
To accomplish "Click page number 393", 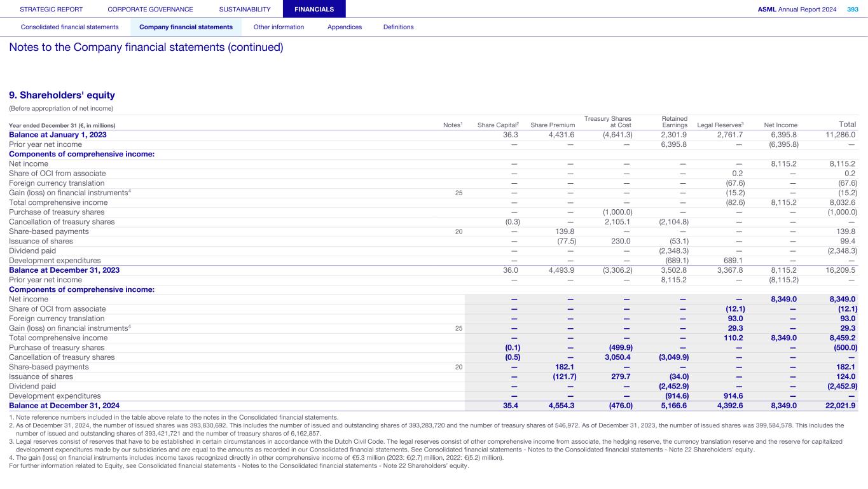I will click(852, 10).
